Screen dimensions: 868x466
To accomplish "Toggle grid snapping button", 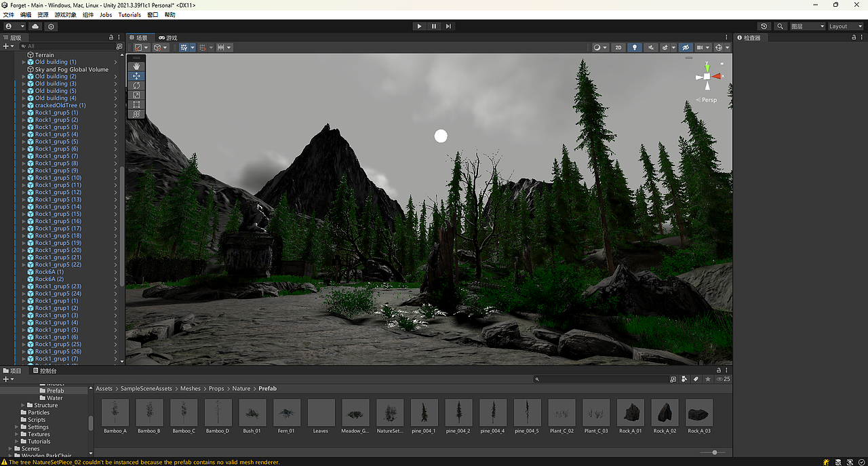I will tap(202, 47).
